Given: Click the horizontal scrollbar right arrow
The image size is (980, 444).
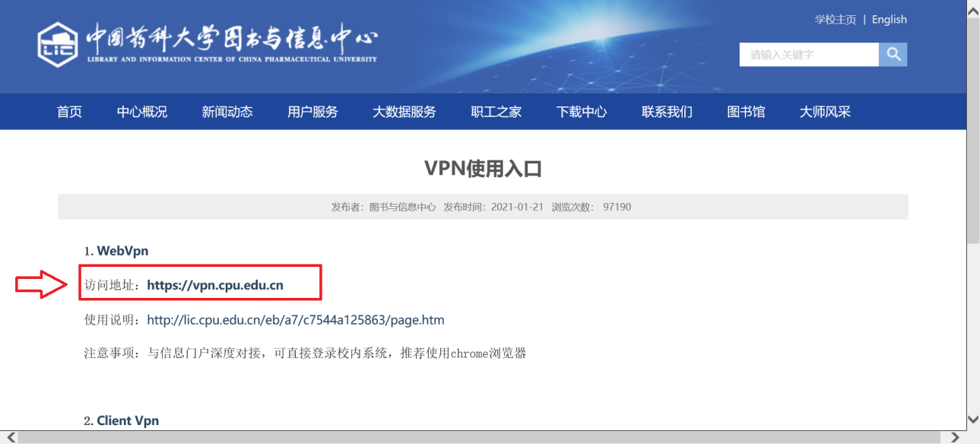Looking at the screenshot, I should [956, 437].
